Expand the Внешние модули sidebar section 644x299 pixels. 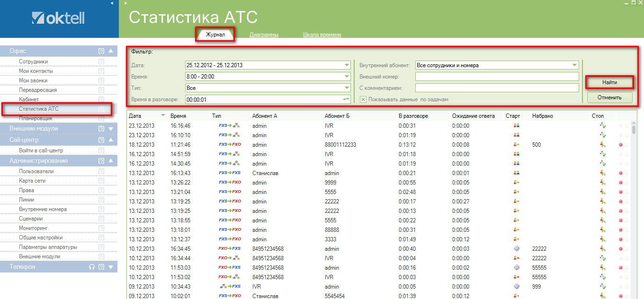pos(111,129)
